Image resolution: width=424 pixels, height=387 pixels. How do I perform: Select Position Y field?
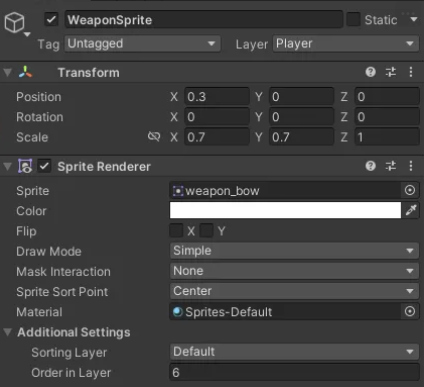(302, 97)
